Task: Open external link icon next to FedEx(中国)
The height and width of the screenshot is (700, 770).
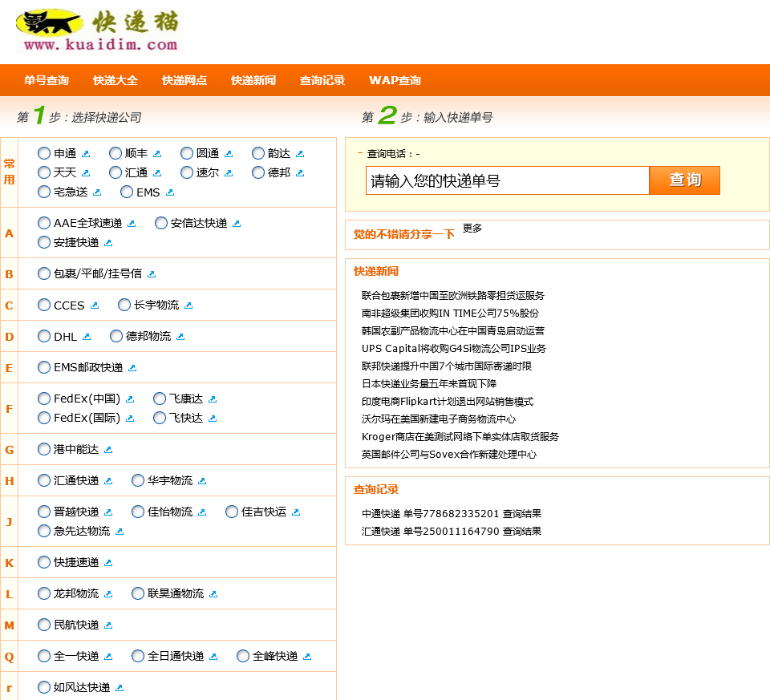Action: pyautogui.click(x=130, y=399)
